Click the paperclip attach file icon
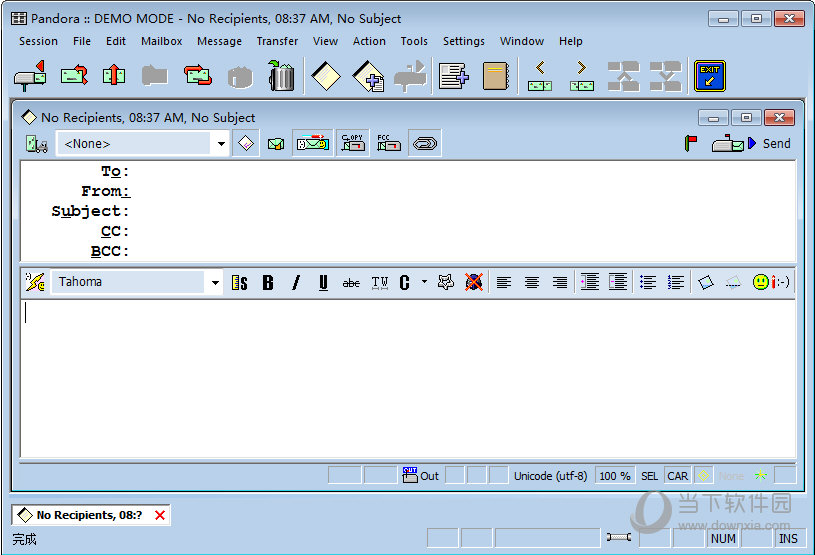Screen dimensions: 815x555 point(425,143)
